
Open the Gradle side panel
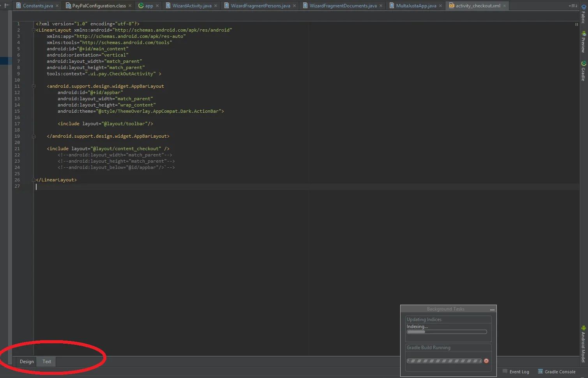coord(583,71)
